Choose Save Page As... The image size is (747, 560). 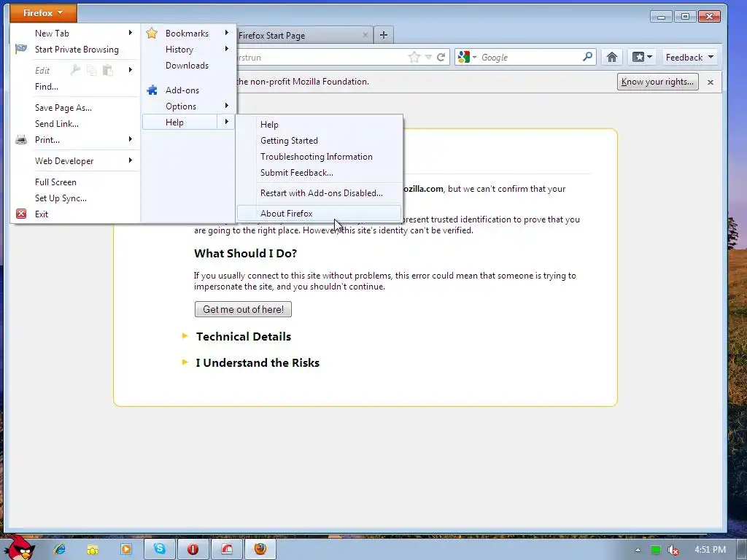(x=63, y=108)
